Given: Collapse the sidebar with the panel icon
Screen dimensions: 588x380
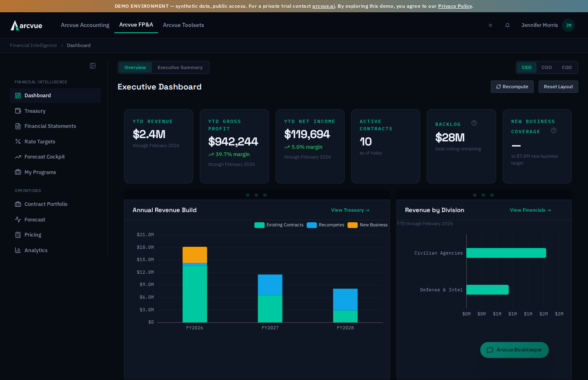Looking at the screenshot, I should pos(93,66).
